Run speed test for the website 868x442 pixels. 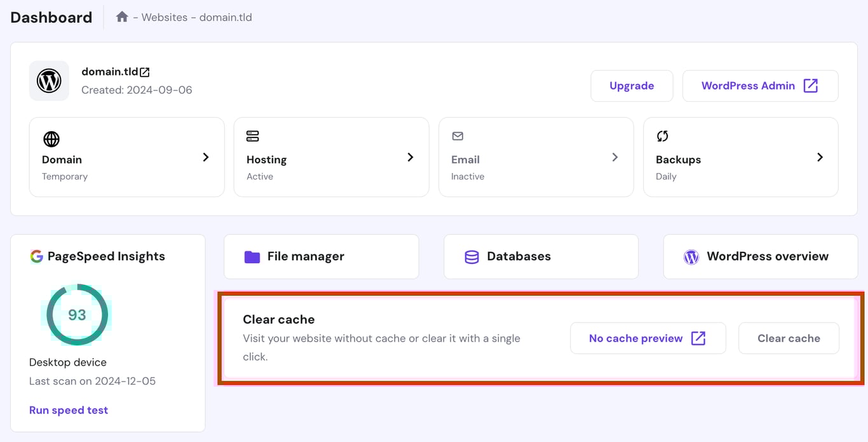[68, 410]
